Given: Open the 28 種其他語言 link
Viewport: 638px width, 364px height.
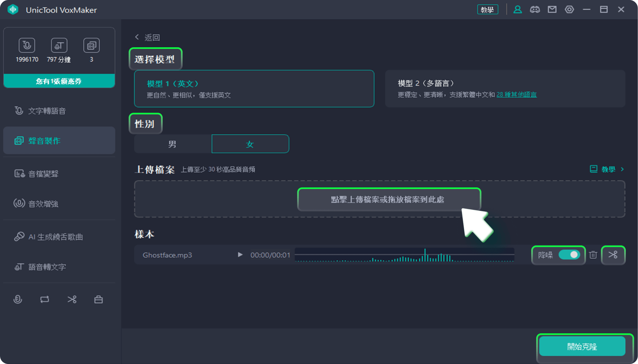Looking at the screenshot, I should click(517, 95).
